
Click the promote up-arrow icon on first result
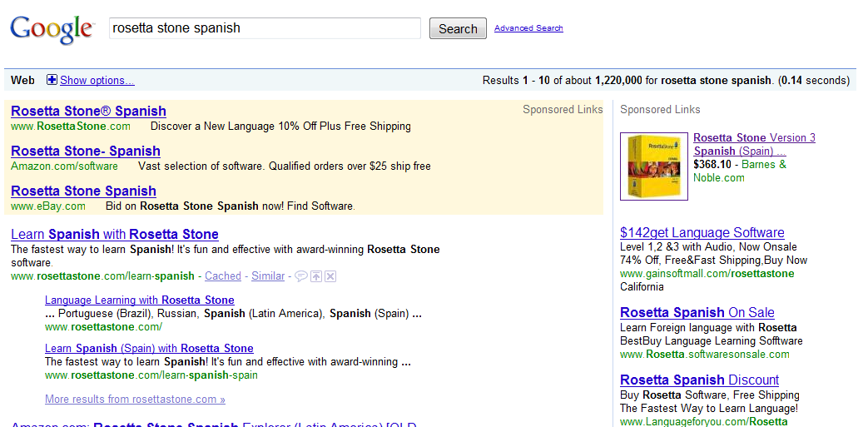(315, 276)
